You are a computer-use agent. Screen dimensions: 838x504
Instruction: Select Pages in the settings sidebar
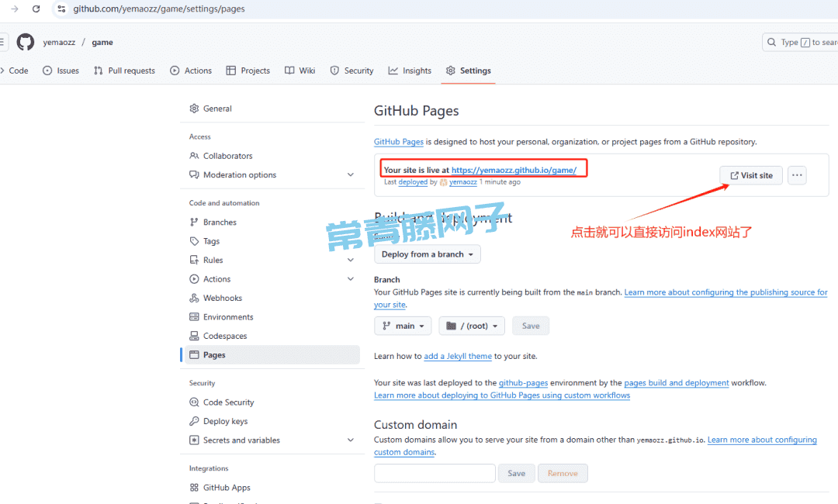(271, 355)
